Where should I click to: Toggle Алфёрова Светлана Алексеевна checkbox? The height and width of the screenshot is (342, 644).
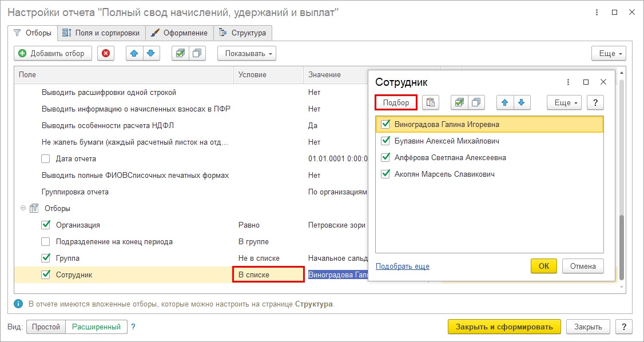click(385, 157)
